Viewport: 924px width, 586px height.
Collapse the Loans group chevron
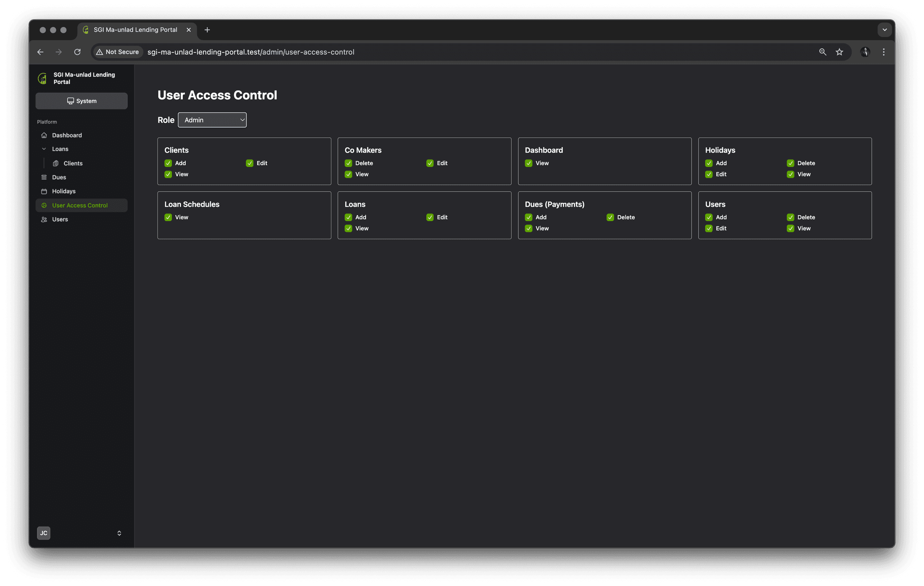(x=44, y=149)
